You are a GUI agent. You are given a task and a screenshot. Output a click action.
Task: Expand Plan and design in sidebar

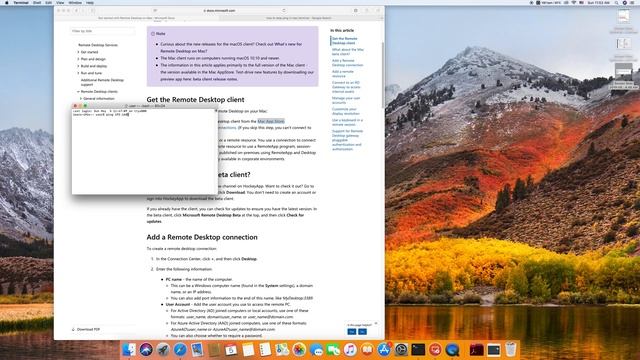pyautogui.click(x=78, y=59)
